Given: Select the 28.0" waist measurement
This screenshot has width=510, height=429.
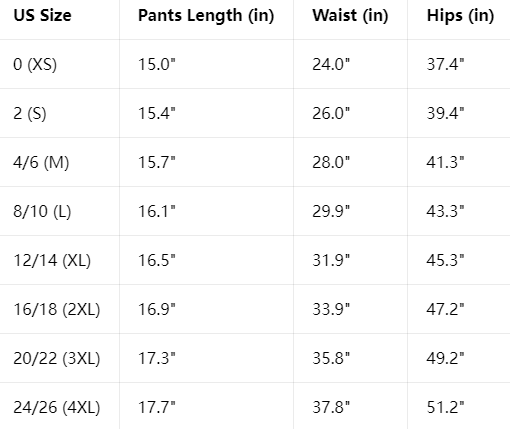Looking at the screenshot, I should 331,162.
